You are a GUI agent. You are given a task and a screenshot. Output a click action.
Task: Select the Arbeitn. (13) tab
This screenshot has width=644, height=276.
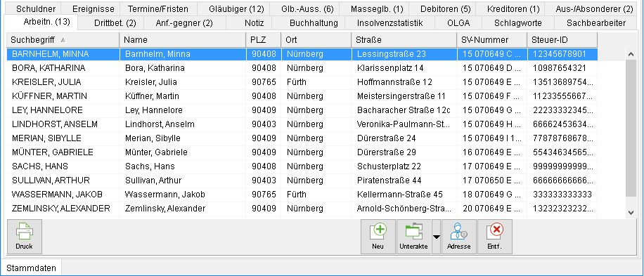(40, 22)
